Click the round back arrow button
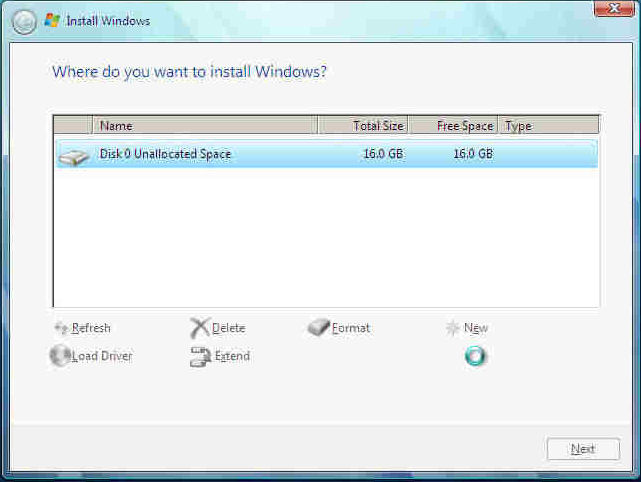This screenshot has height=482, width=641. [25, 21]
